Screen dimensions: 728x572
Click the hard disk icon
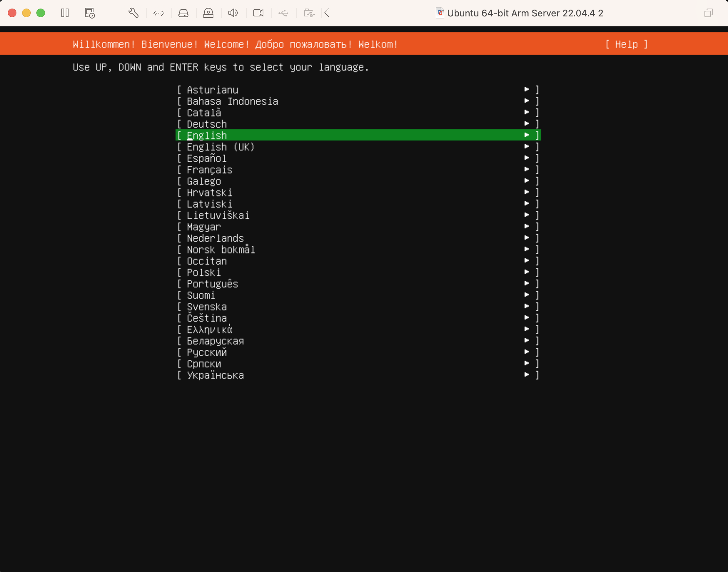click(x=183, y=13)
